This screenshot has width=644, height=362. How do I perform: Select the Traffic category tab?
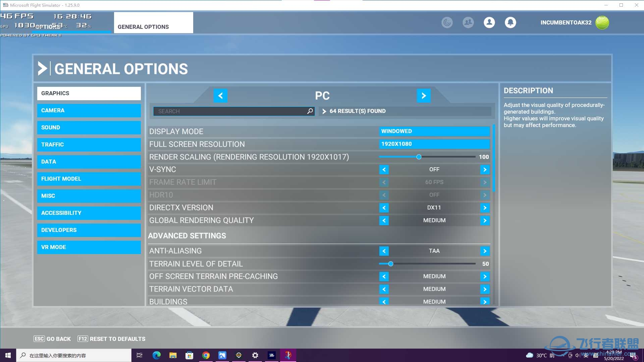(89, 145)
